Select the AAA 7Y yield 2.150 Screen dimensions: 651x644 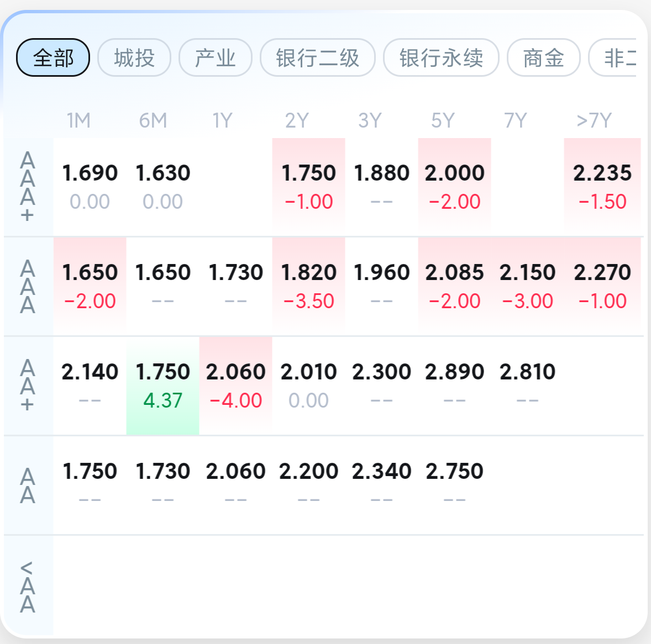coord(527,286)
